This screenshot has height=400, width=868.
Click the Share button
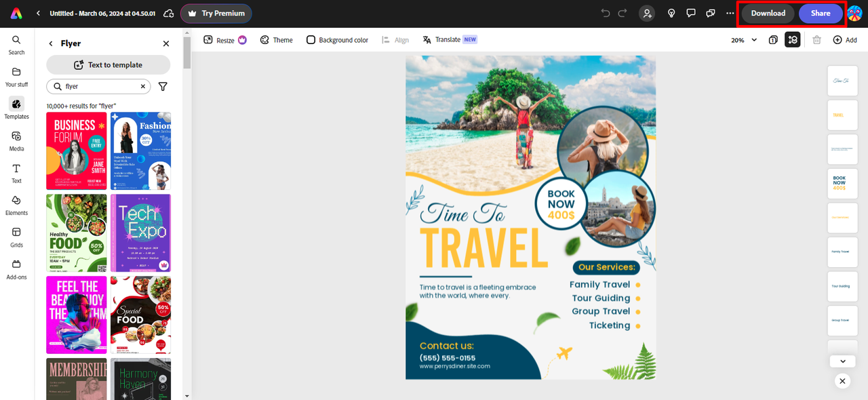pyautogui.click(x=821, y=14)
